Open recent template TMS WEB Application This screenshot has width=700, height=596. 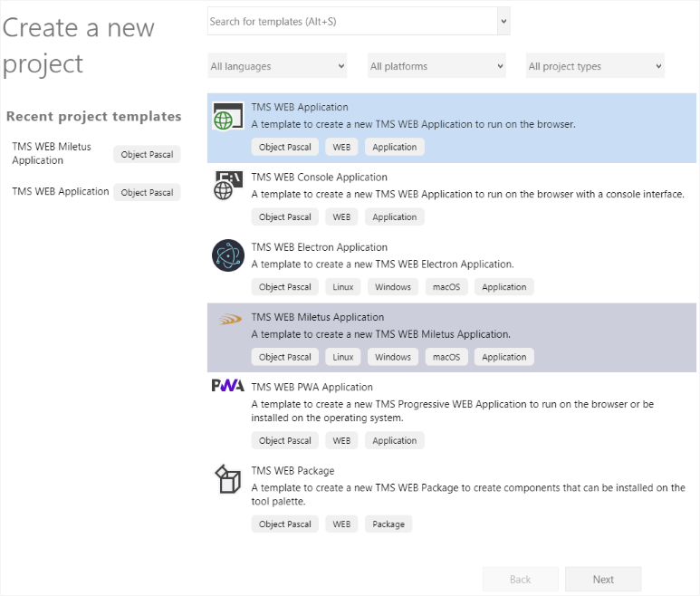click(x=61, y=191)
